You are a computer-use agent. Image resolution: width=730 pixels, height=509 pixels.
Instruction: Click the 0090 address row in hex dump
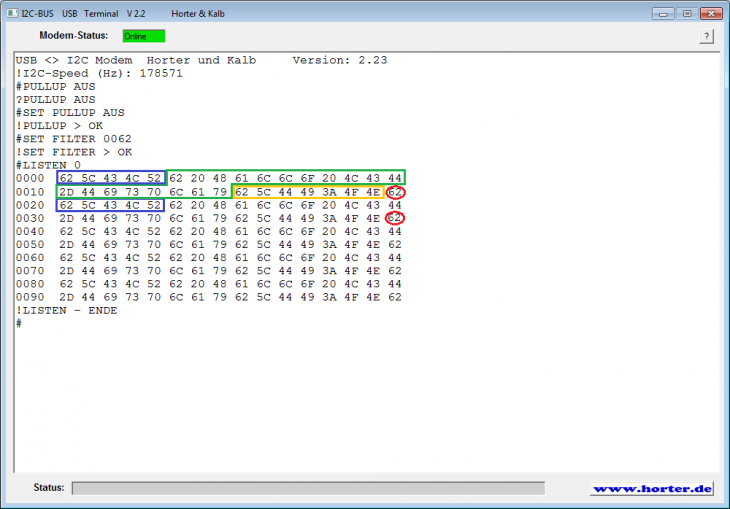coord(29,297)
